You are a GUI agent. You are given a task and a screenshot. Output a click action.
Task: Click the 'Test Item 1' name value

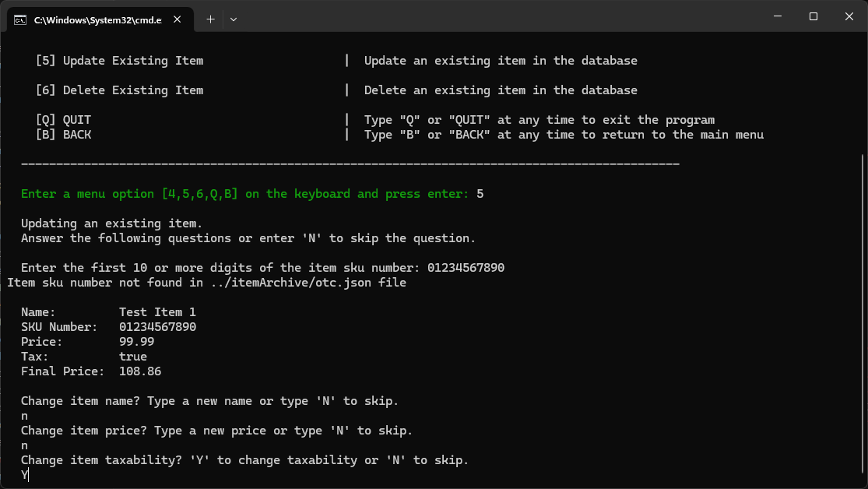[157, 312]
